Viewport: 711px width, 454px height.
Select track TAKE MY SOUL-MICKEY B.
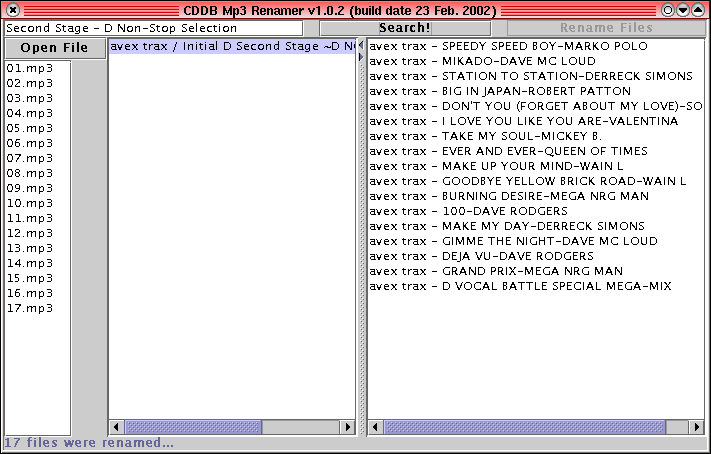536,136
